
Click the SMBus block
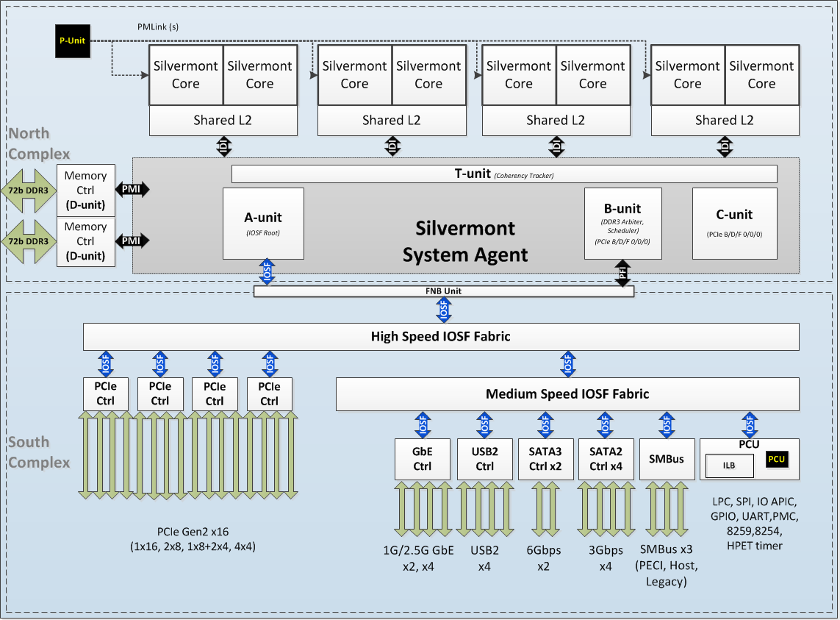tap(667, 459)
